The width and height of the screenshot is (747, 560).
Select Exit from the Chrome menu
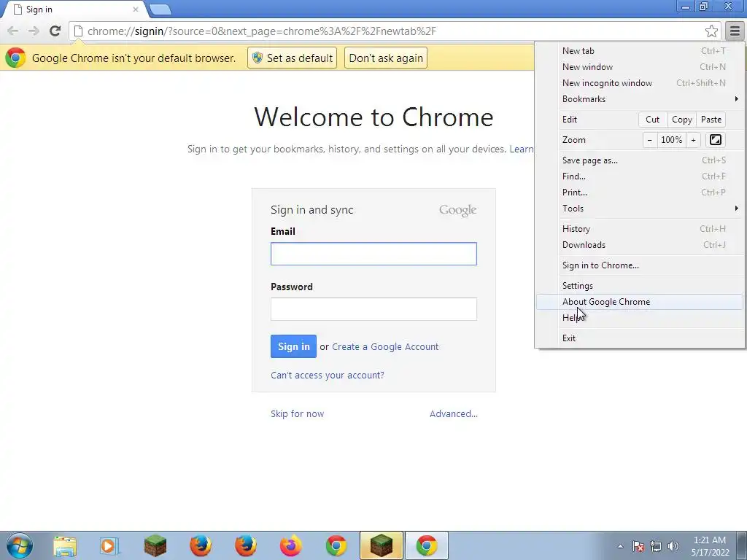[640, 338]
